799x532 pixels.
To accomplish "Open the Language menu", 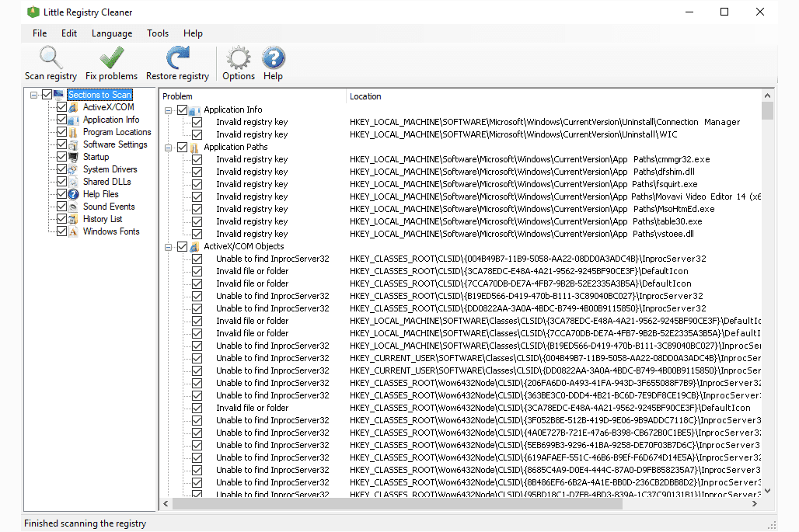I will 112,33.
